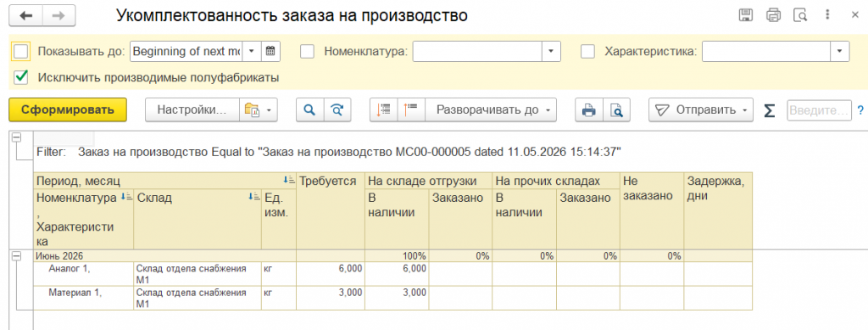Click the Не заказано column header
Image resolution: width=868 pixels, height=330 pixels.
pos(652,210)
